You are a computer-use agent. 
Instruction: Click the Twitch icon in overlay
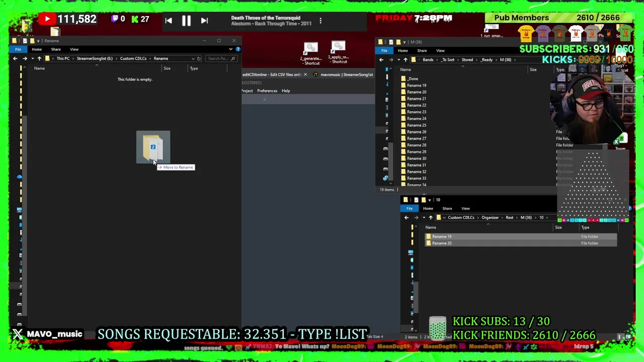point(115,19)
